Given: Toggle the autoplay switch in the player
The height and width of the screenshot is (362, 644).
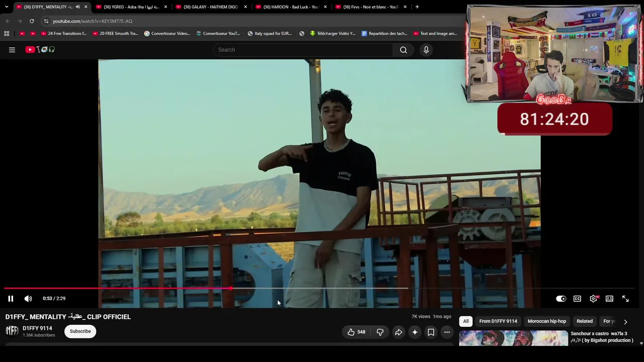Looking at the screenshot, I should [561, 299].
